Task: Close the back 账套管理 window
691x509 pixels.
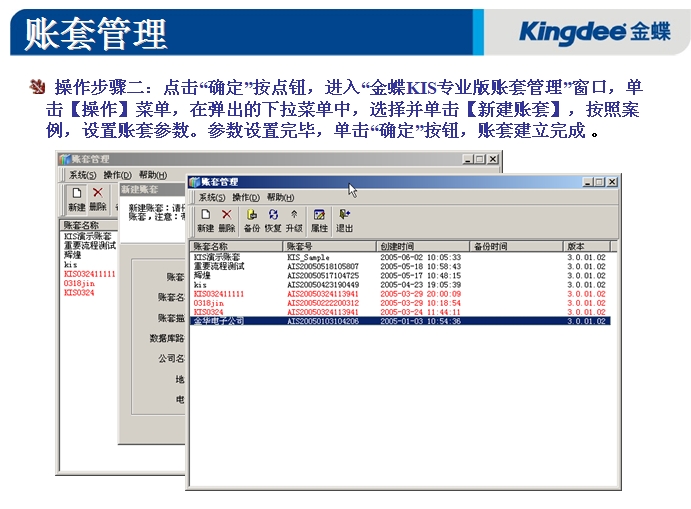Action: click(493, 159)
